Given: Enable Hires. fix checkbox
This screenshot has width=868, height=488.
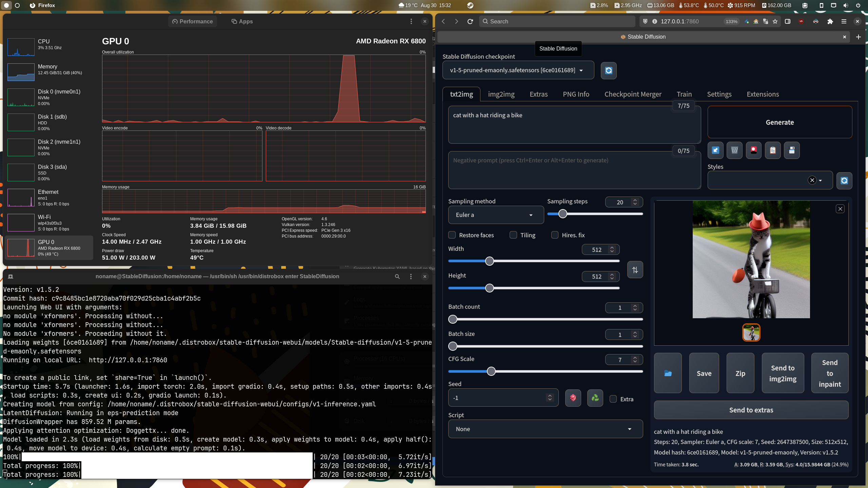Looking at the screenshot, I should [x=555, y=235].
